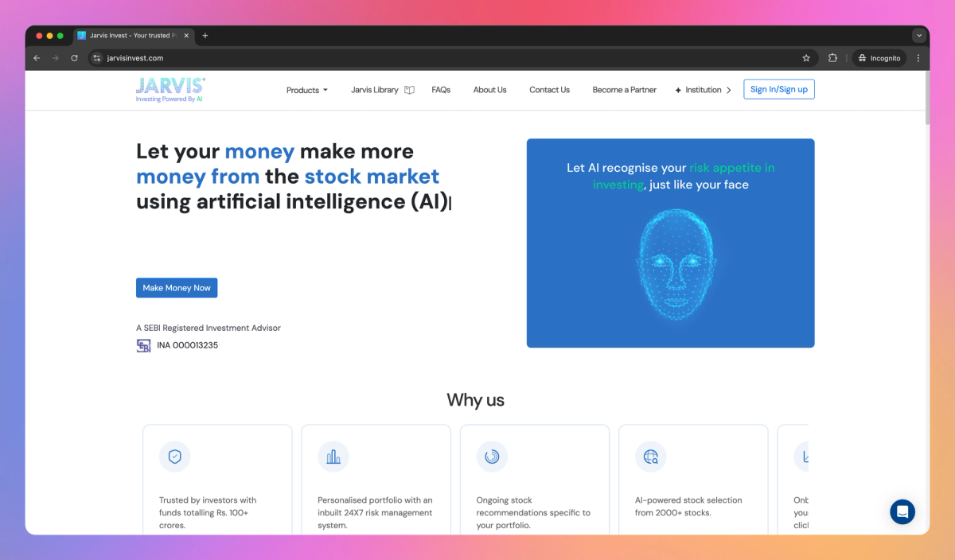Go to the FAQs page
This screenshot has height=560, width=955.
pyautogui.click(x=441, y=90)
